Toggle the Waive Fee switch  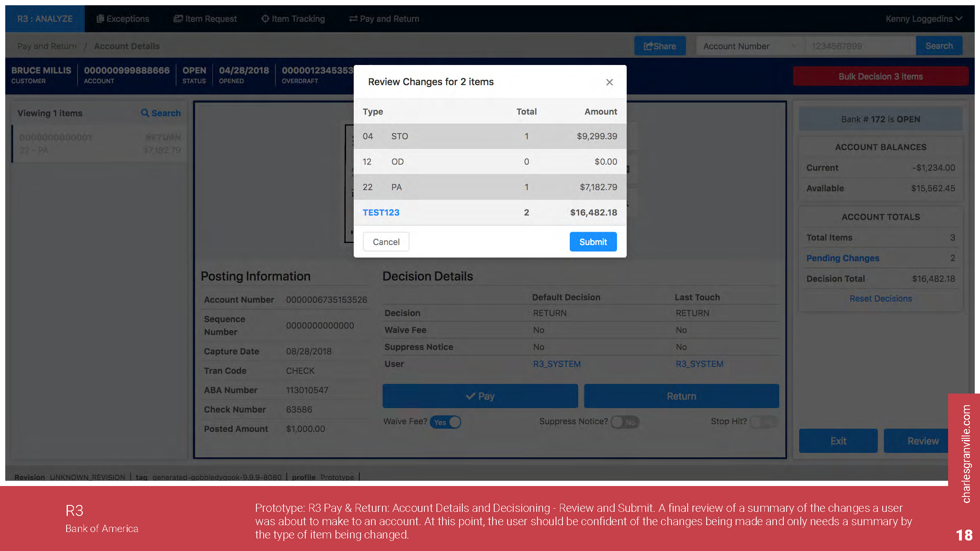click(445, 422)
